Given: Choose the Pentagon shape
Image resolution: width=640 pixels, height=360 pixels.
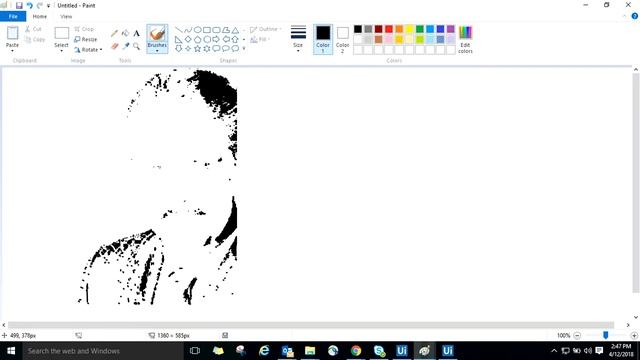Looking at the screenshot, I should click(x=198, y=39).
